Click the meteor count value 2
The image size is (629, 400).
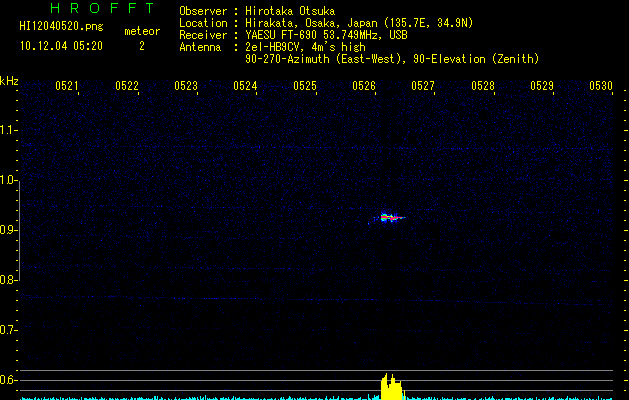click(x=142, y=46)
